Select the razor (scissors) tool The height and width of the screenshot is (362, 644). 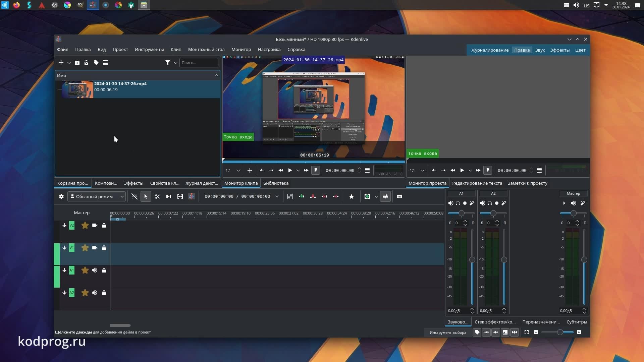pos(157,197)
